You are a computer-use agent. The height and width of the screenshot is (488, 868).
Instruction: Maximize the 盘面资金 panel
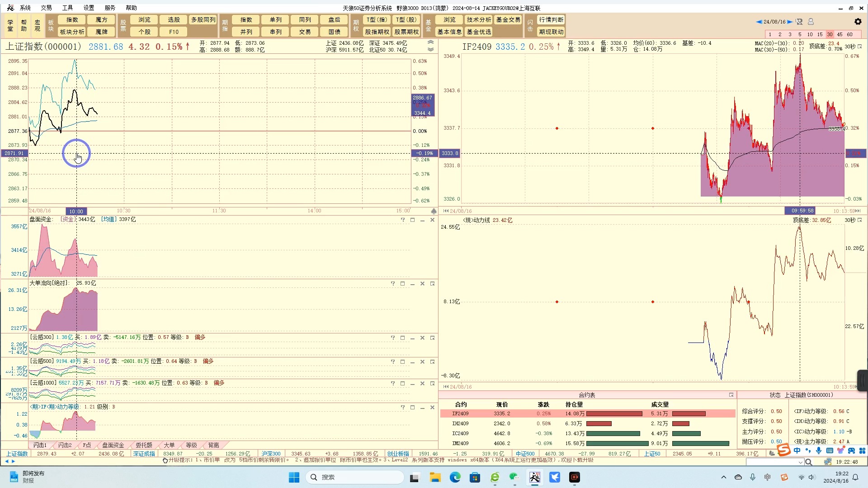(x=412, y=220)
